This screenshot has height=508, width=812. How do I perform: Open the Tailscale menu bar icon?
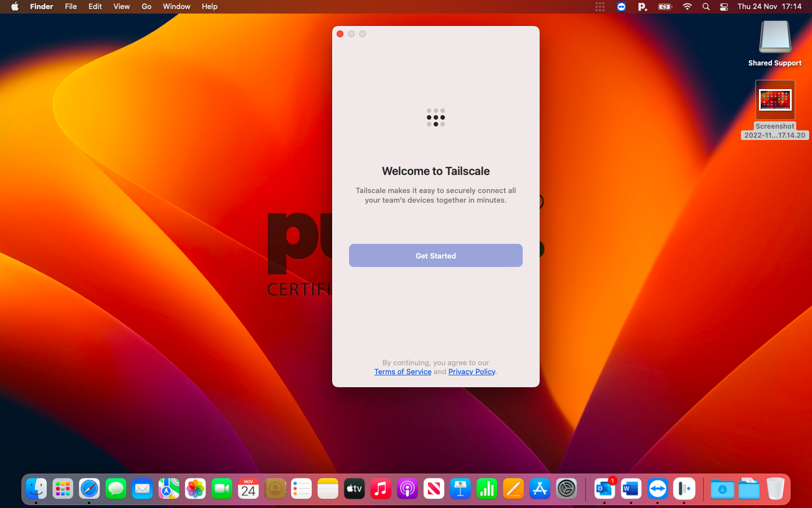[x=599, y=7]
